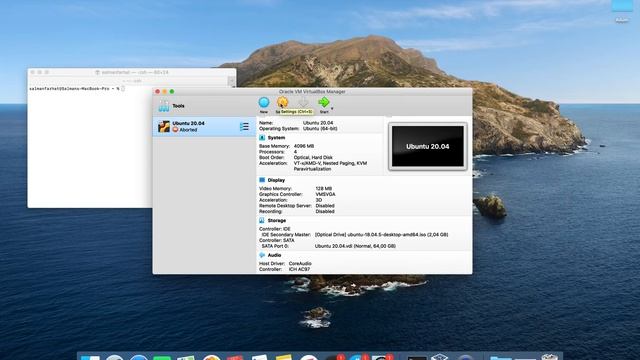Click Operating System value Ubuntu (64-bit)

(320, 129)
